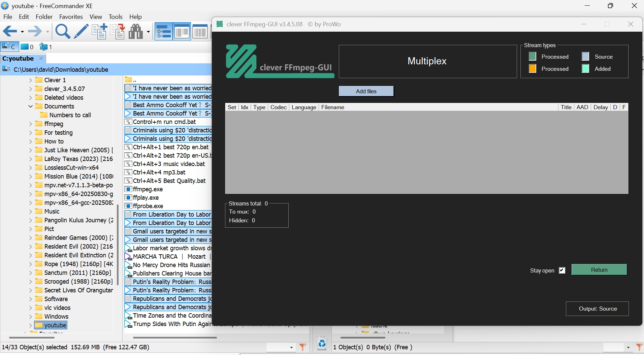Expand the Software folder node
Image resolution: width=644 pixels, height=355 pixels.
pyautogui.click(x=30, y=299)
